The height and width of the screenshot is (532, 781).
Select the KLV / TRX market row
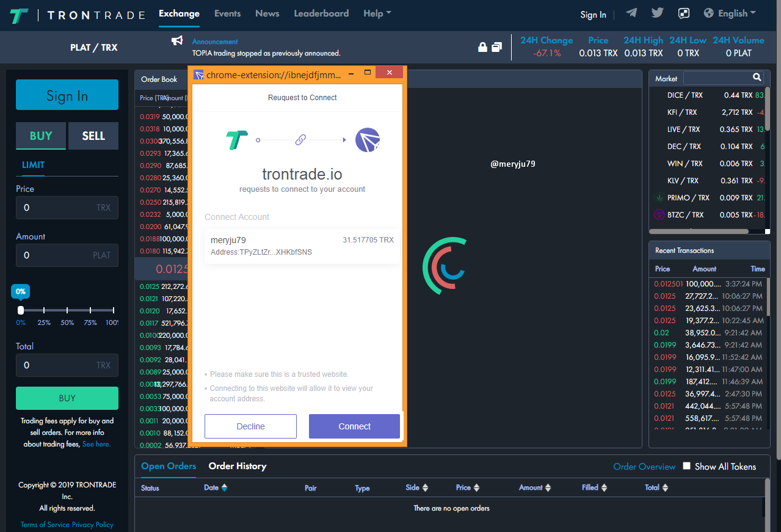click(x=707, y=181)
